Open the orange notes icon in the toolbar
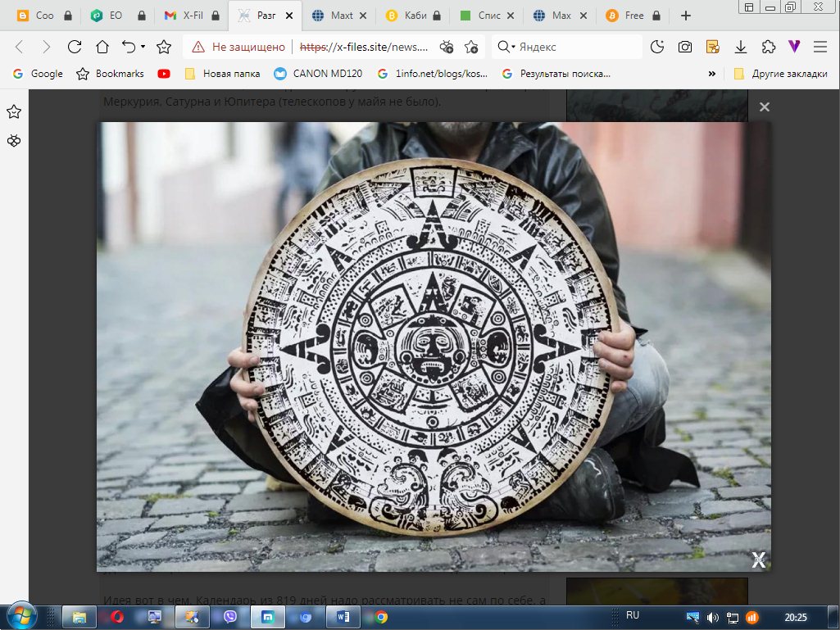Image resolution: width=840 pixels, height=630 pixels. (x=712, y=48)
